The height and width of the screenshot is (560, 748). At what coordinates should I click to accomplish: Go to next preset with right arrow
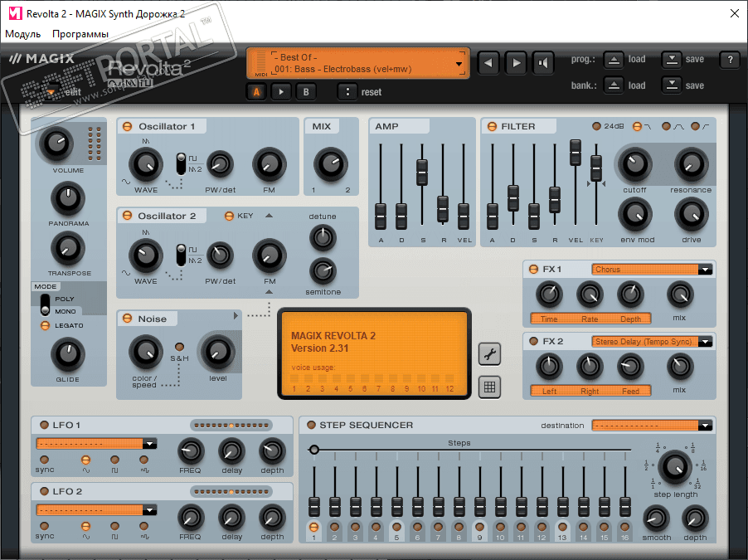(x=516, y=63)
